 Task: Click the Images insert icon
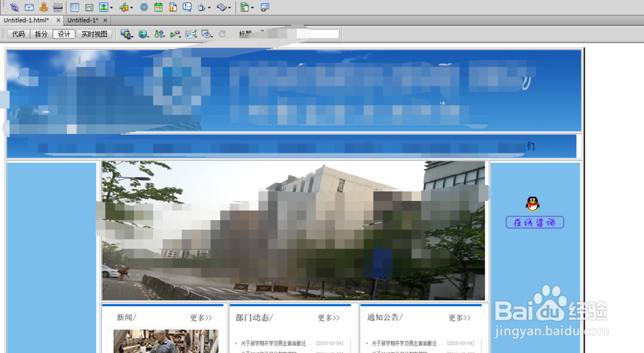(104, 7)
